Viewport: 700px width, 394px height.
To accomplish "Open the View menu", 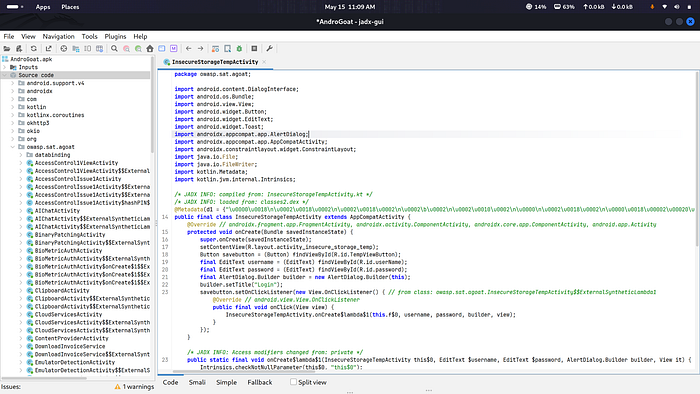I will [x=28, y=37].
